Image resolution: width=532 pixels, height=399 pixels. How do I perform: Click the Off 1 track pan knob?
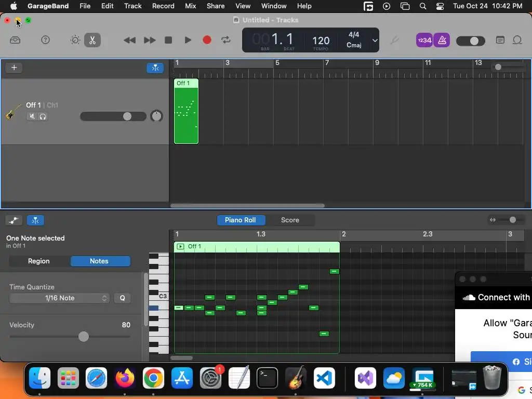tap(156, 116)
